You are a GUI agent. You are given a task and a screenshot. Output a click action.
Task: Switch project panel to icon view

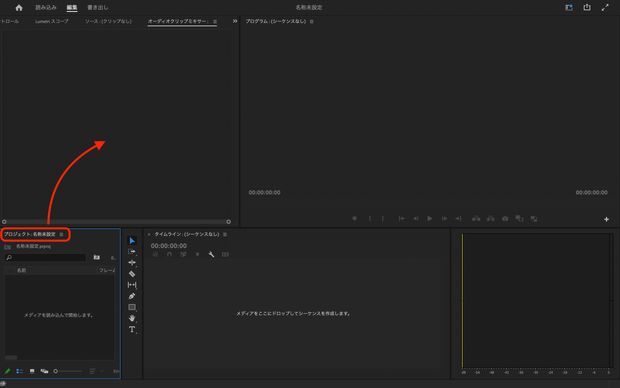[32, 371]
